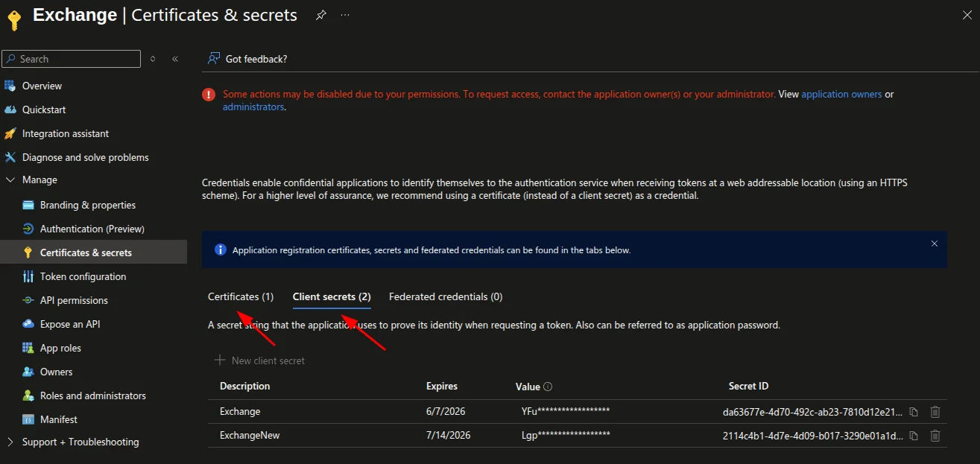This screenshot has height=464, width=980.
Task: Click the API permissions icon
Action: [28, 300]
